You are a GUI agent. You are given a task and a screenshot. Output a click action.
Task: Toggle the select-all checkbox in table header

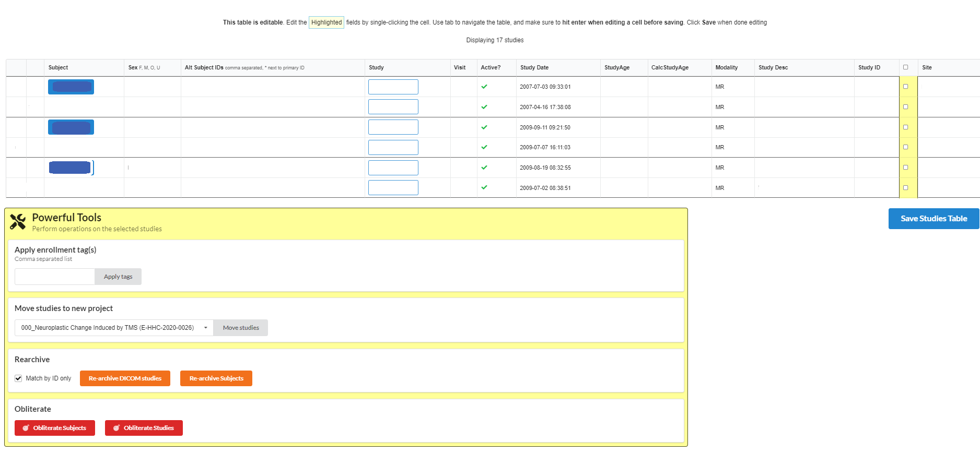coord(906,67)
